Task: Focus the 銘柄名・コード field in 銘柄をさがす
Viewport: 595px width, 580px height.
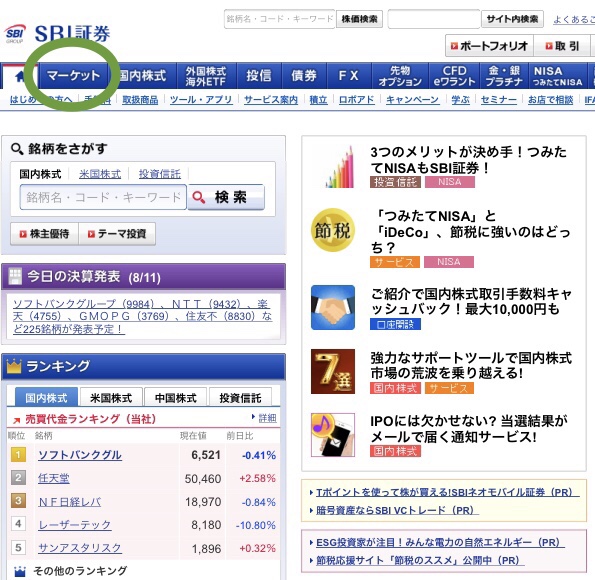Action: [x=103, y=197]
